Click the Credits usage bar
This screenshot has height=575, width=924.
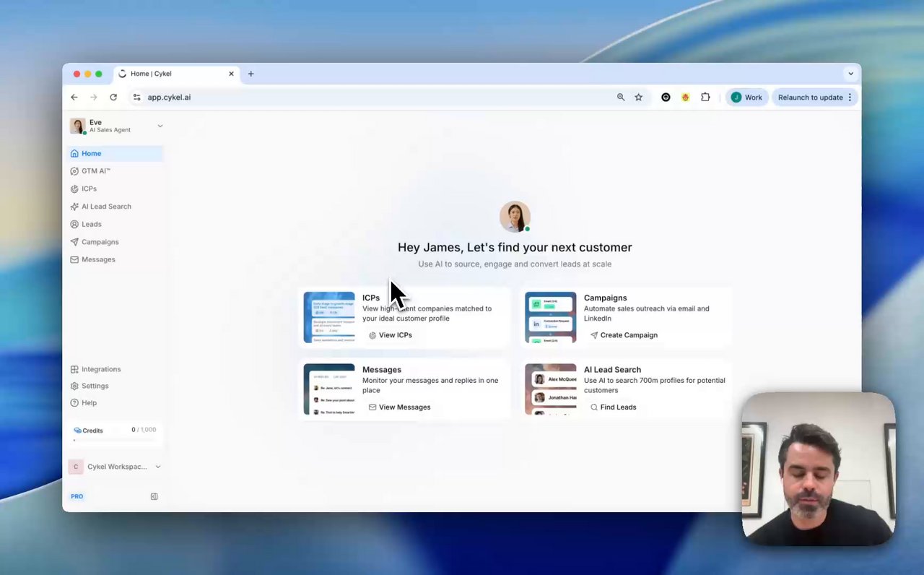(115, 440)
